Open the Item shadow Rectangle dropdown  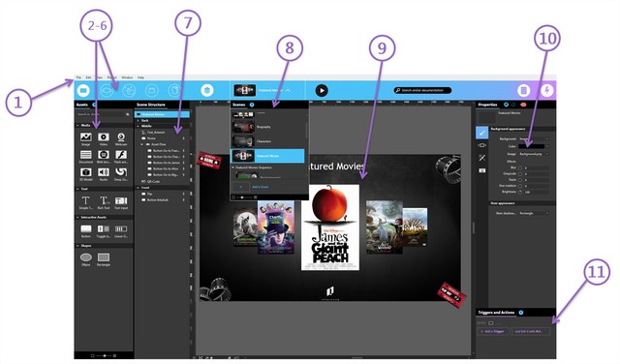[x=534, y=213]
